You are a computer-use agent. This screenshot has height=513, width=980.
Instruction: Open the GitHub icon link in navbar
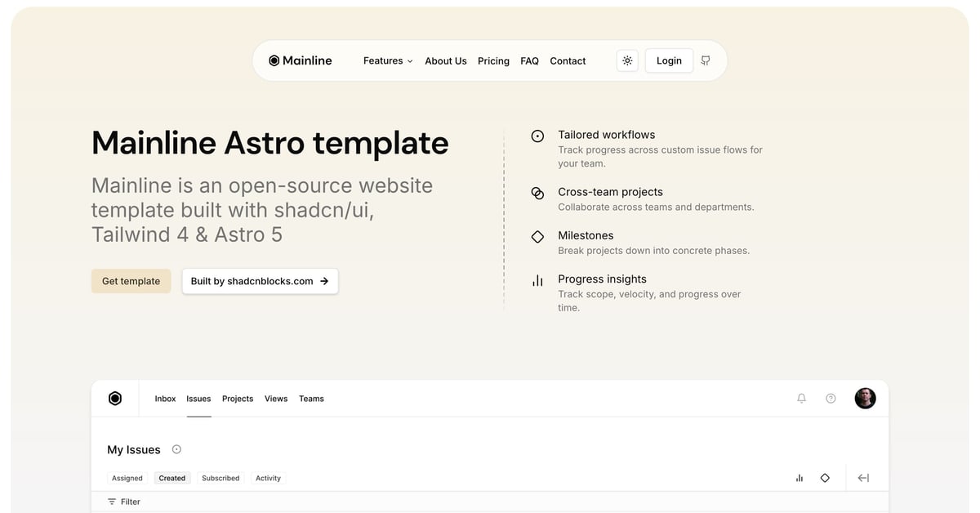tap(706, 60)
